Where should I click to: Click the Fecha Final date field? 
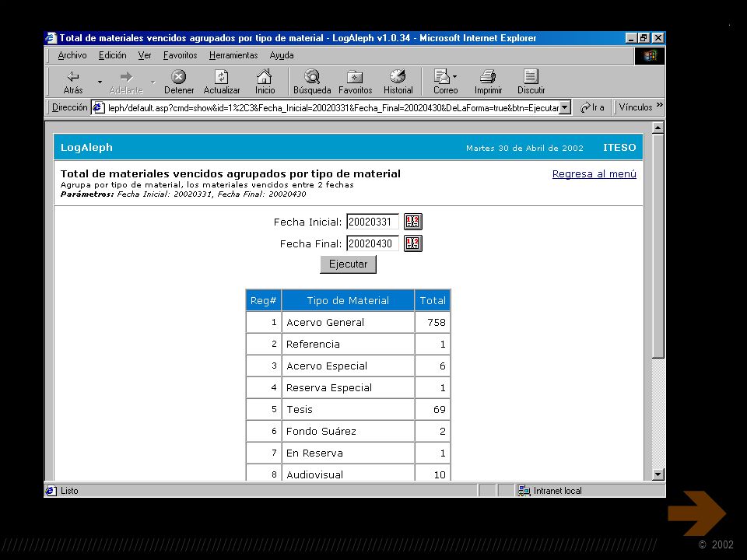pos(372,243)
